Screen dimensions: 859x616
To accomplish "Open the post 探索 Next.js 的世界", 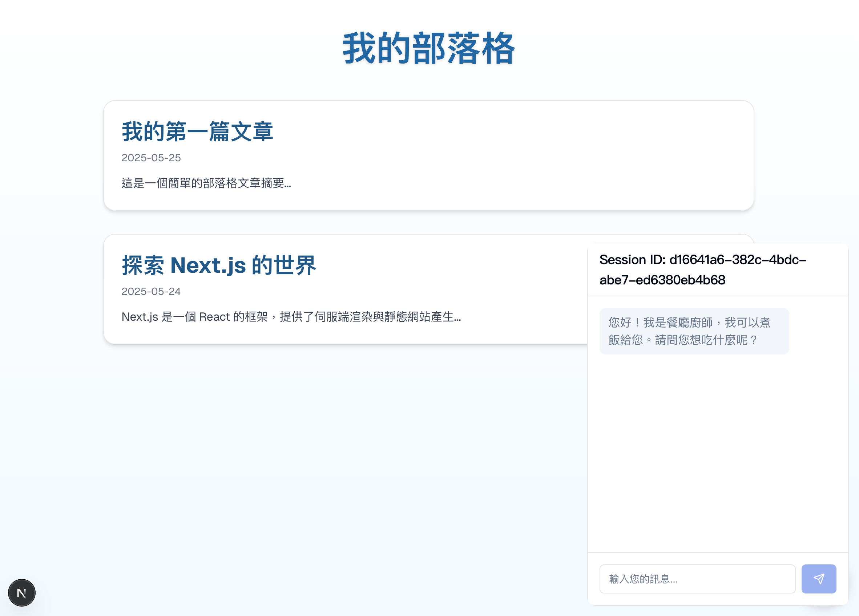I will pos(218,265).
